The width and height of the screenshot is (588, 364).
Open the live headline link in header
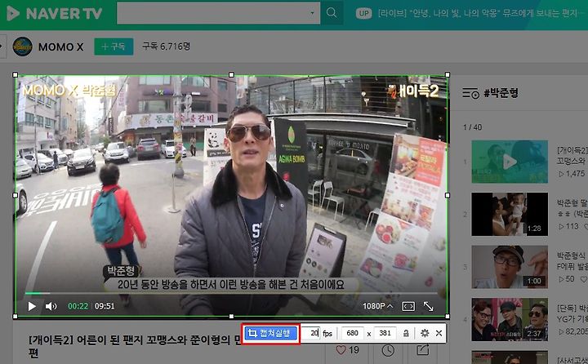coord(481,14)
